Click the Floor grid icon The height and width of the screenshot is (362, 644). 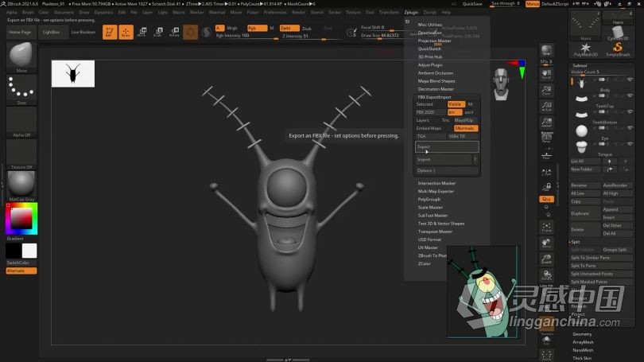[x=546, y=155]
